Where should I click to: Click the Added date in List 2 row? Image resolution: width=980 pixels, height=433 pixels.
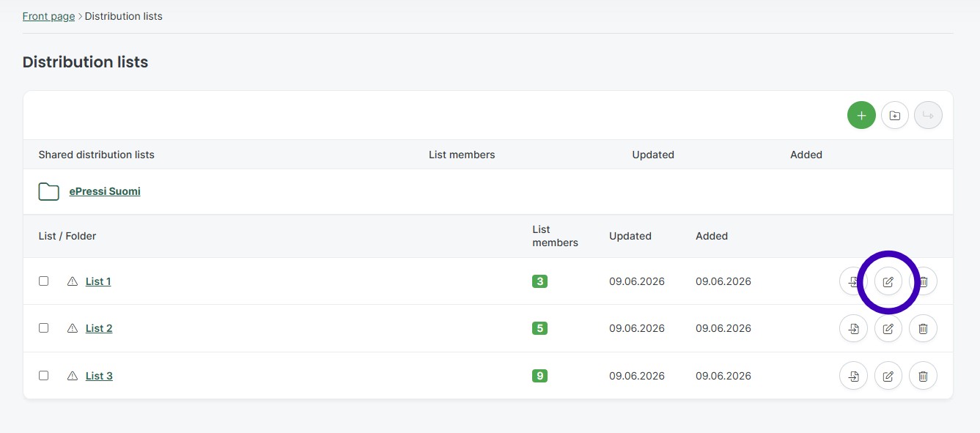click(x=723, y=328)
